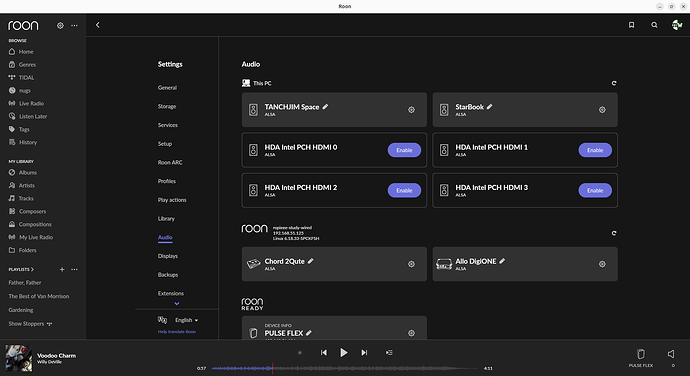Image resolution: width=690 pixels, height=376 pixels.
Task: Open the Setup settings tab
Action: [165, 144]
